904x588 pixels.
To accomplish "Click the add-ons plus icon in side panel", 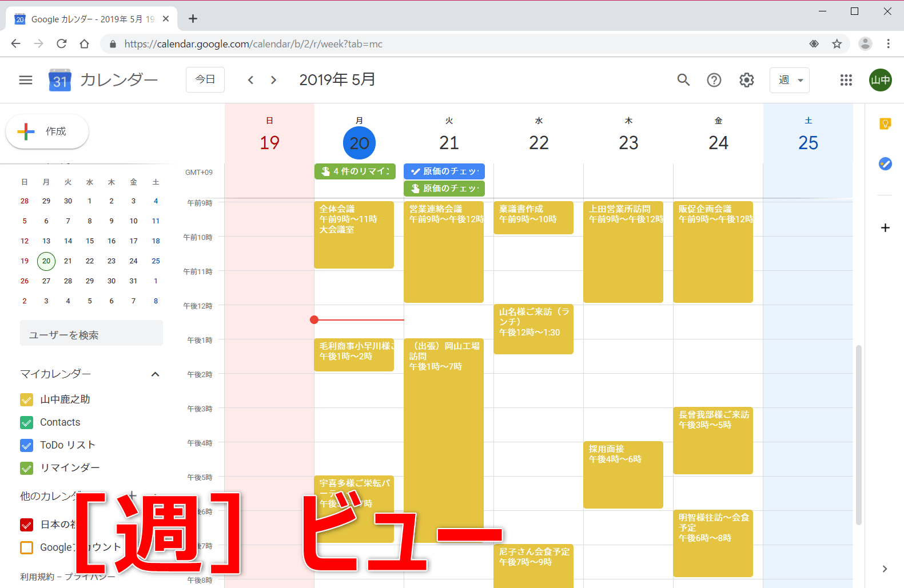I will pyautogui.click(x=885, y=228).
